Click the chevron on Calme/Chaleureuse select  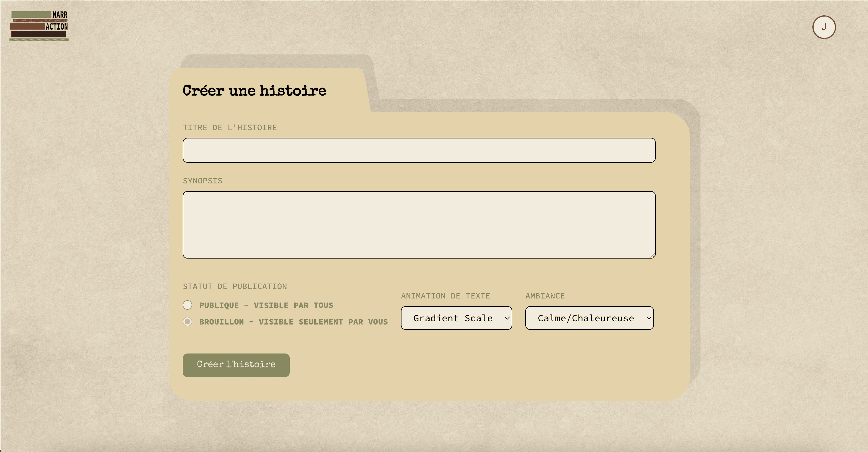[x=648, y=318]
